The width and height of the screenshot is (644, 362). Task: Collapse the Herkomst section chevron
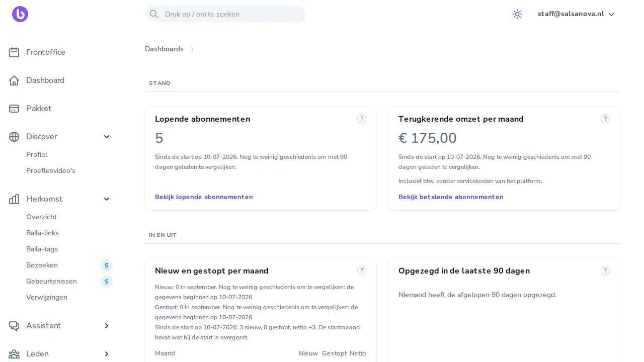pyautogui.click(x=107, y=199)
